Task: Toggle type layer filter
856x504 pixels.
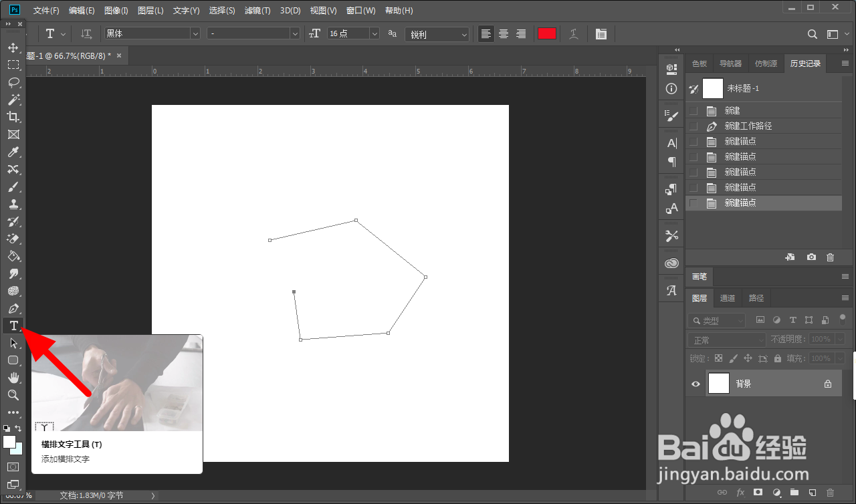Action: click(x=793, y=320)
